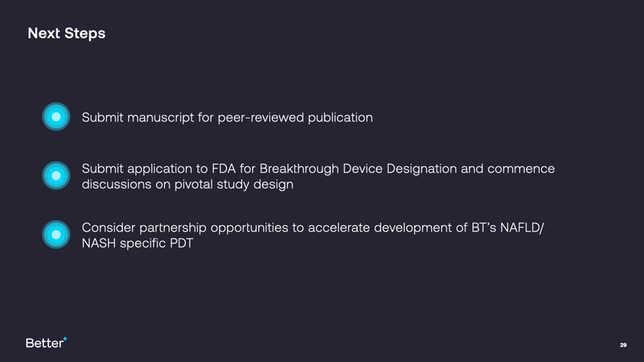644x362 pixels.
Task: Click the 'Submit manuscript for peer-reviewed publication' text
Action: point(227,117)
